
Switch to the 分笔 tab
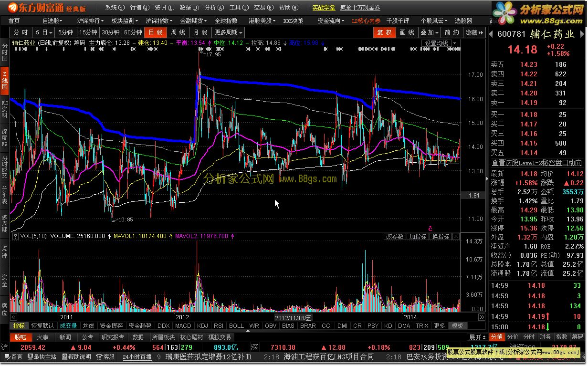click(x=497, y=337)
